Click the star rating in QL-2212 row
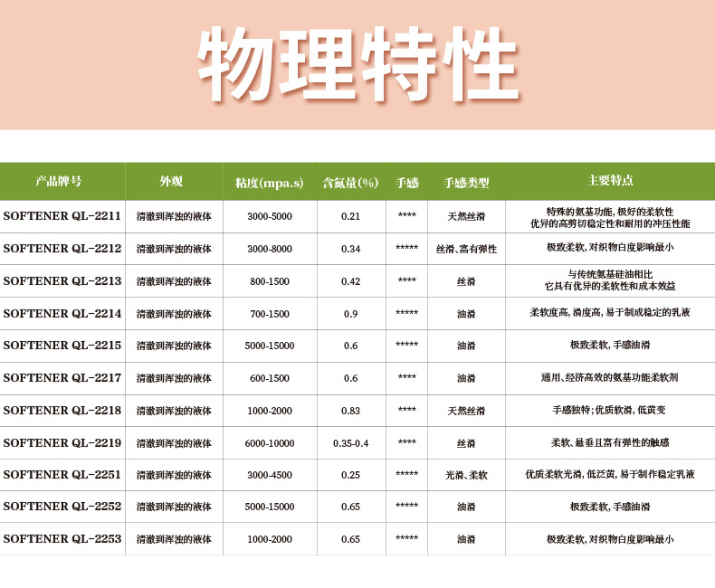715x588 pixels. pos(406,248)
